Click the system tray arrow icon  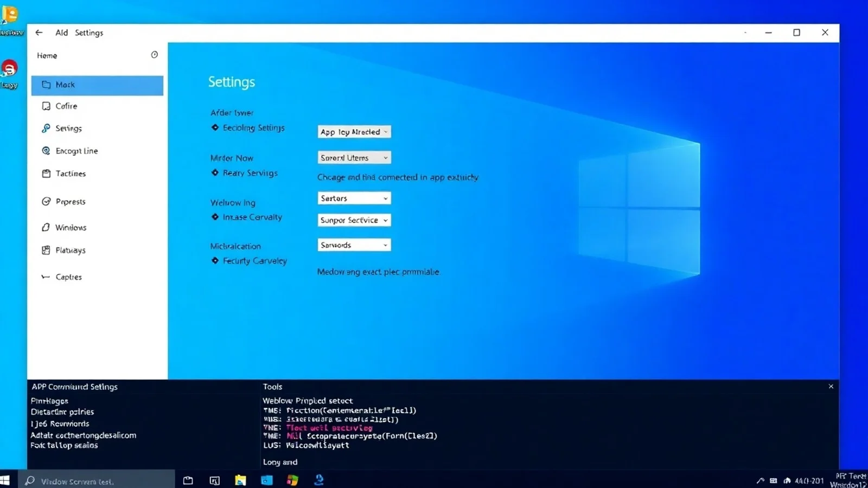761,481
